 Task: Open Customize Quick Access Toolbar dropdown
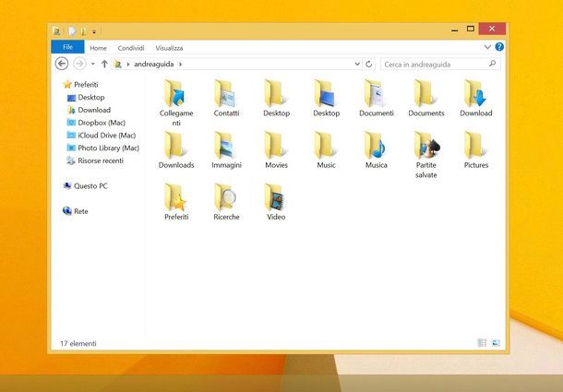[94, 32]
